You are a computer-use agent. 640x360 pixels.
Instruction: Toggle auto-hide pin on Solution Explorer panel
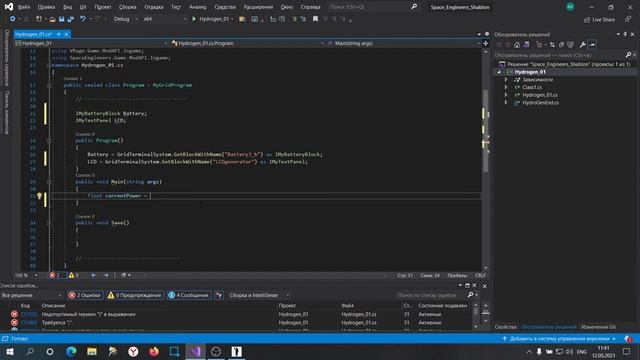pyautogui.click(x=625, y=34)
